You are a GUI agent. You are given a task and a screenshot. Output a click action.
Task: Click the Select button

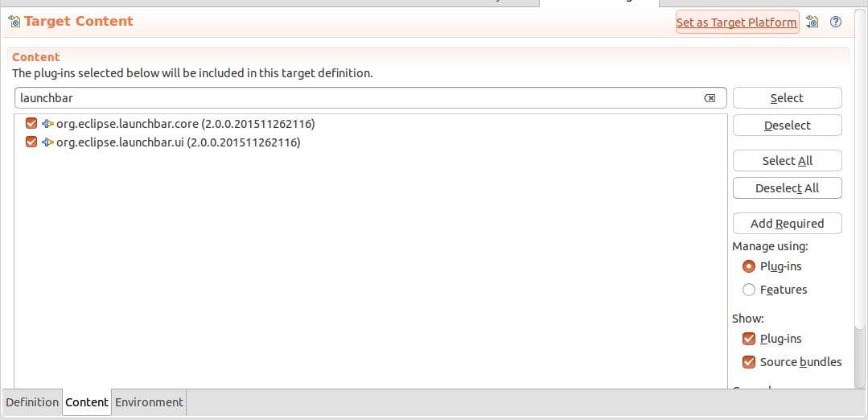point(788,98)
